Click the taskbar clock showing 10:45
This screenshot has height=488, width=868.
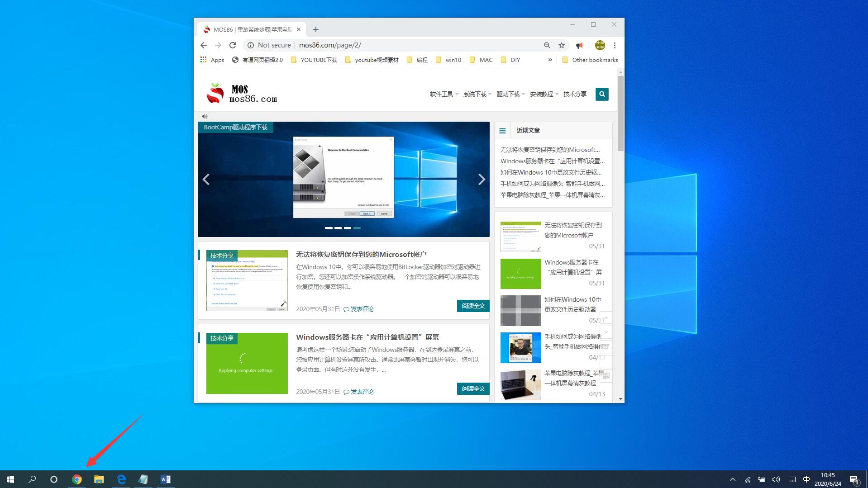828,479
